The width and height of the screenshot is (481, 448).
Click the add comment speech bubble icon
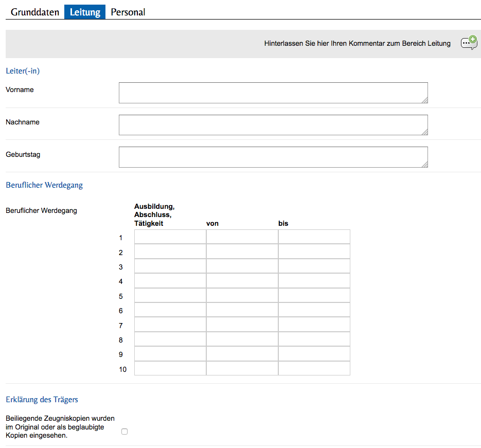tap(469, 43)
